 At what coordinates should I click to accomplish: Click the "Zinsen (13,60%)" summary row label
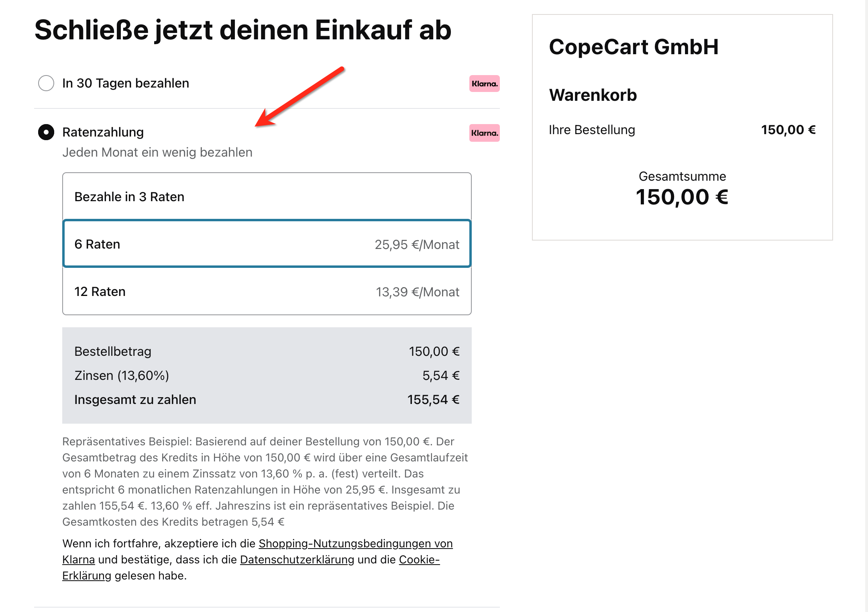pos(122,375)
